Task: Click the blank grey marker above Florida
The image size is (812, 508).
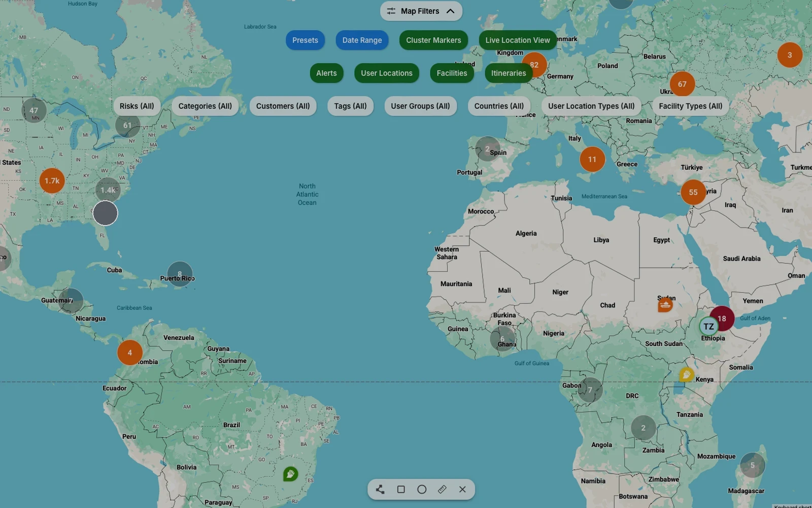Action: (x=106, y=213)
